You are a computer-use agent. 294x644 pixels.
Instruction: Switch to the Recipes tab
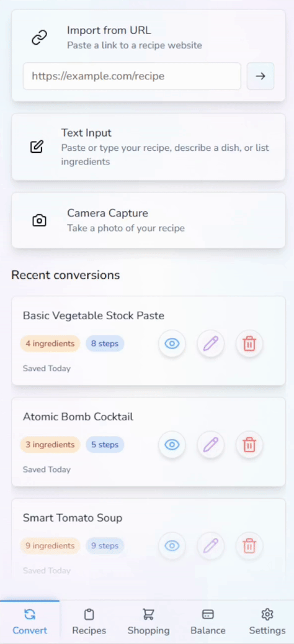[x=89, y=622]
